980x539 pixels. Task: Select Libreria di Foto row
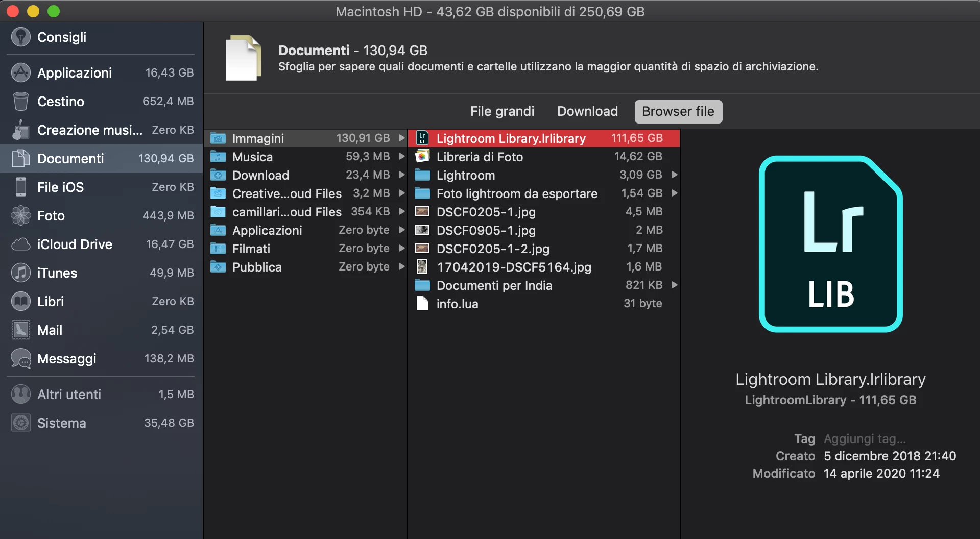pos(544,156)
